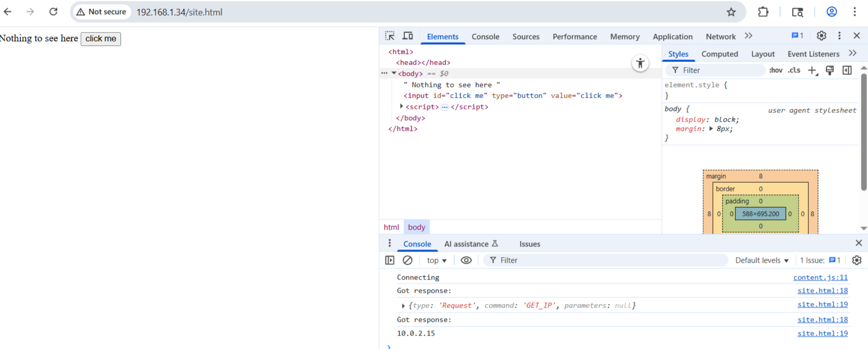Close DevTools with the X icon
Viewport: 868px width, 349px height.
(857, 36)
